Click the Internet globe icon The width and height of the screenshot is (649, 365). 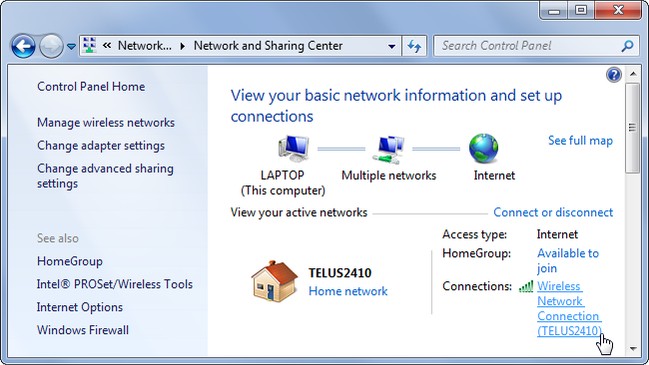pos(483,149)
